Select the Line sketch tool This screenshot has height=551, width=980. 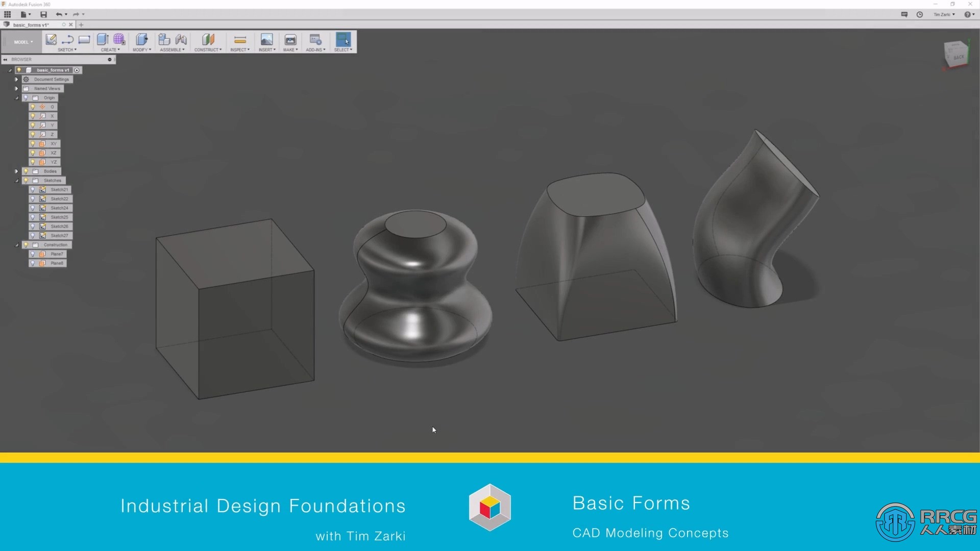click(67, 40)
